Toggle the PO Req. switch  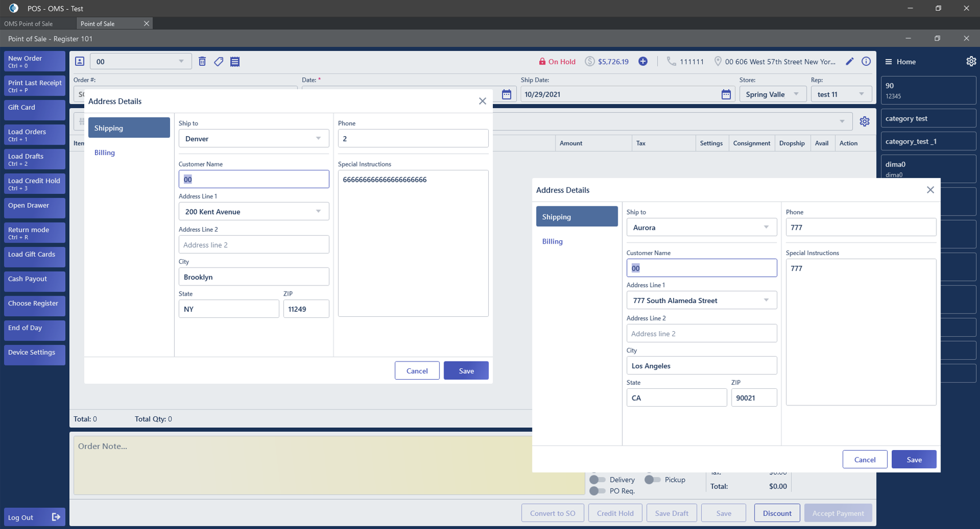click(598, 491)
